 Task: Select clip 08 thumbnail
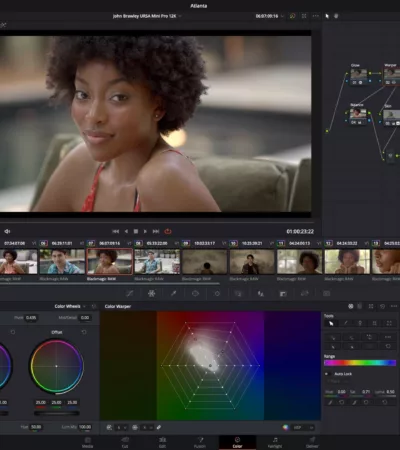pyautogui.click(x=157, y=262)
